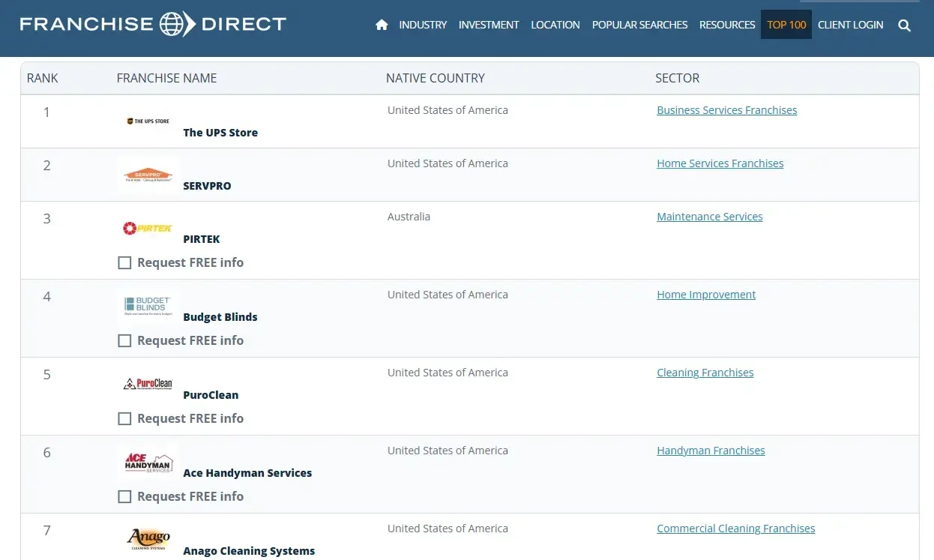
Task: Expand the INDUSTRY navigation menu
Action: pyautogui.click(x=423, y=25)
